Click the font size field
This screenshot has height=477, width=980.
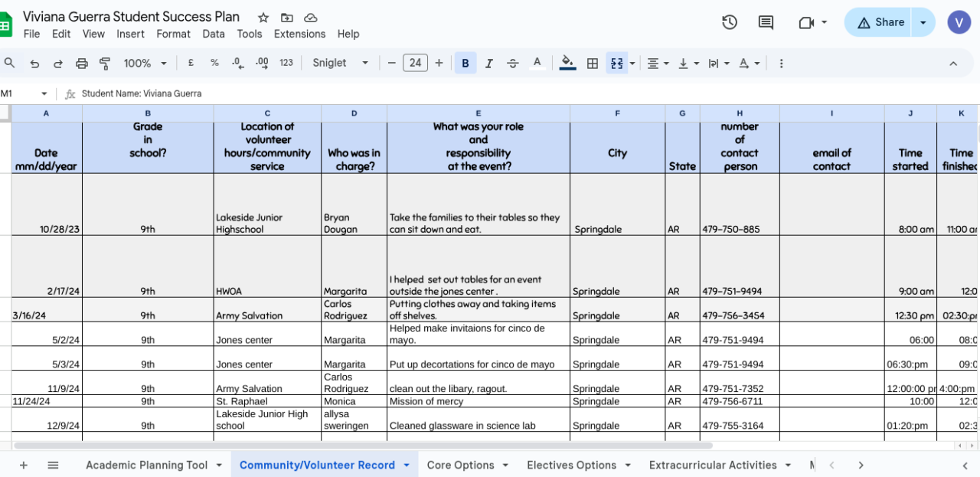415,63
